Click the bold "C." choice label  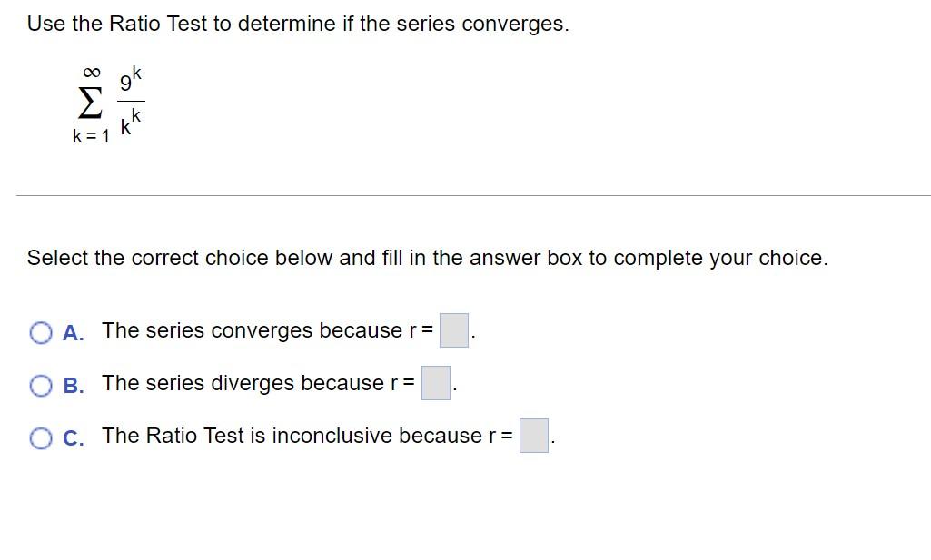coord(73,438)
